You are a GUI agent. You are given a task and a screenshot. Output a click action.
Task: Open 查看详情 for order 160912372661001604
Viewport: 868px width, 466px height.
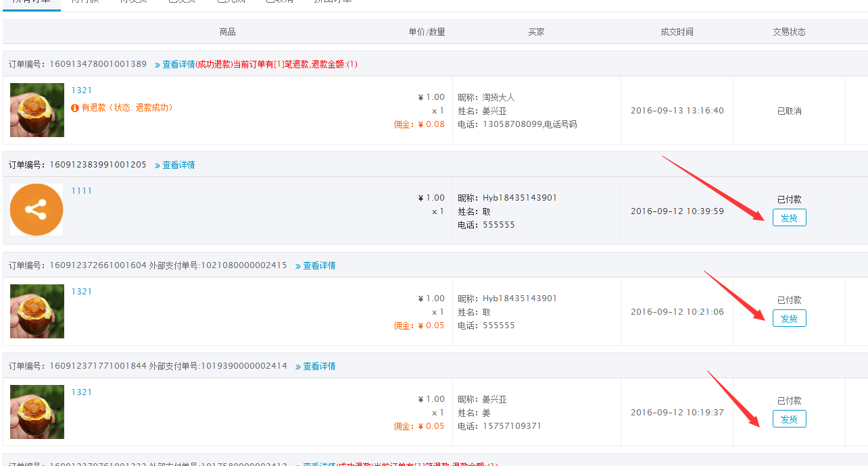(x=319, y=265)
